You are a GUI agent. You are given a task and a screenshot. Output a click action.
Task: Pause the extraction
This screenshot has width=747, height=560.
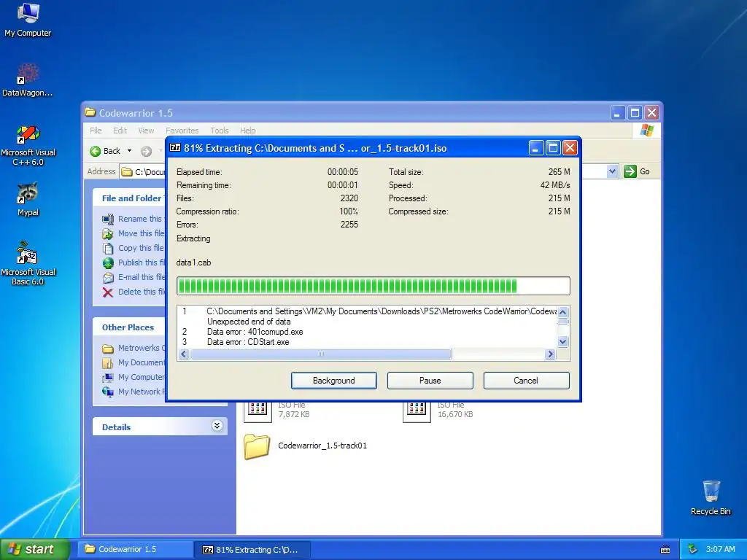point(430,381)
